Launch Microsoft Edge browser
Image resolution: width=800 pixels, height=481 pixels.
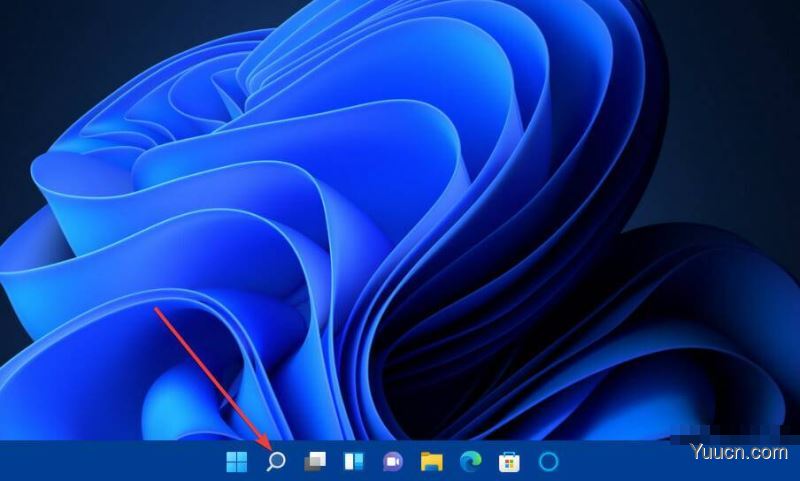point(470,462)
